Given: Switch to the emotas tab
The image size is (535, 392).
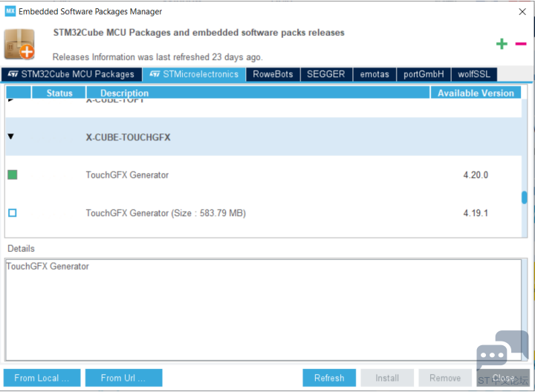Looking at the screenshot, I should 374,74.
